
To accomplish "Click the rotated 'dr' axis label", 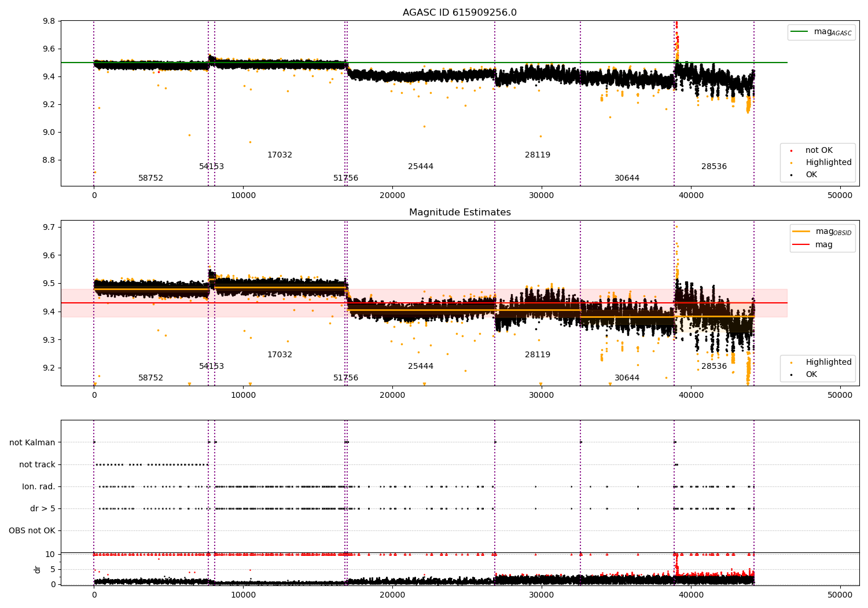I will [38, 569].
